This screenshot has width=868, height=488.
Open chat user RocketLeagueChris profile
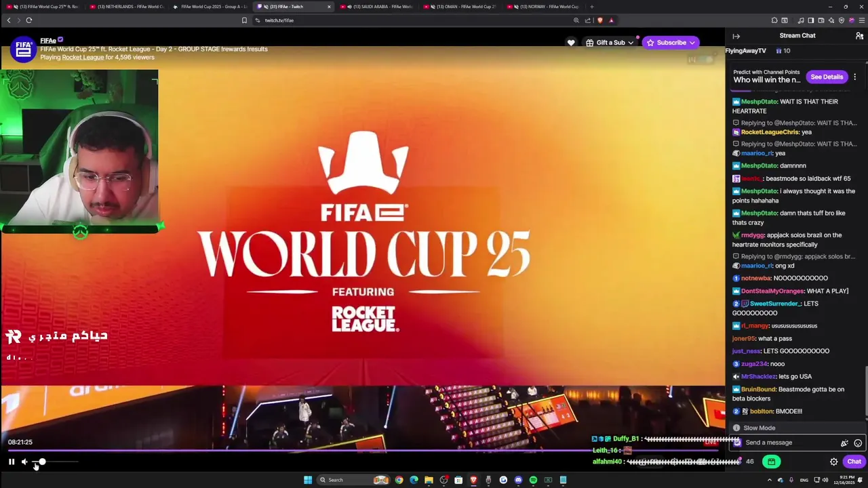770,132
